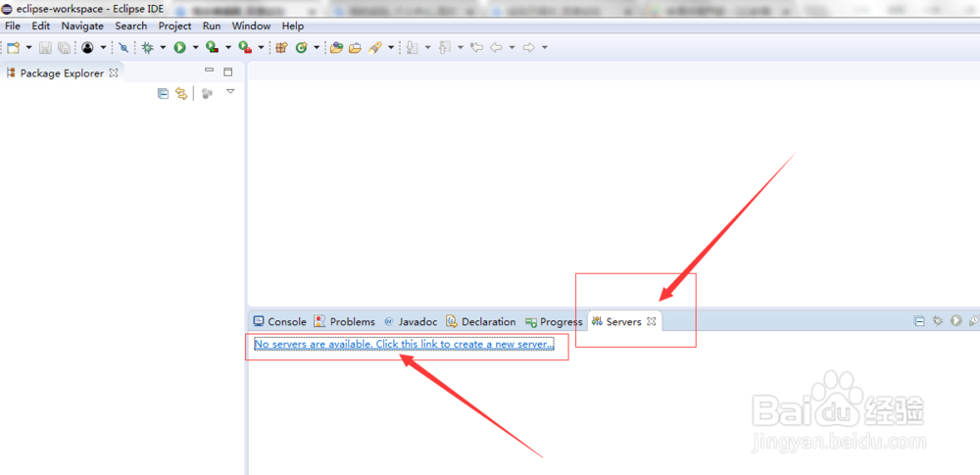The image size is (980, 475).
Task: Click the Last Edit Location icon
Action: click(477, 47)
